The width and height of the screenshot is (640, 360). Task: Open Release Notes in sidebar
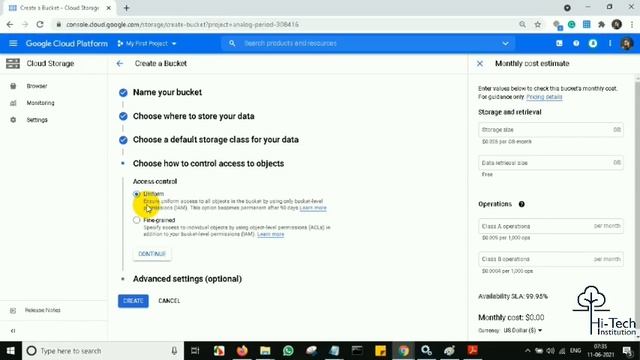click(42, 310)
